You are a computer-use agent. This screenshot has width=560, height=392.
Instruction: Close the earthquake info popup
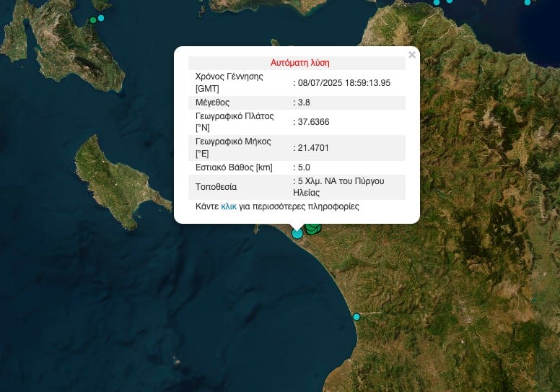412,55
